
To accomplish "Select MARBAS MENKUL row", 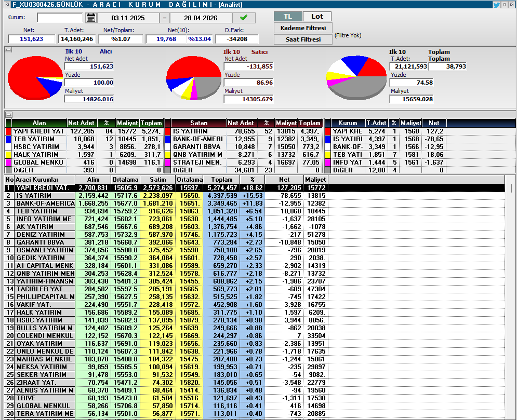I will pyautogui.click(x=255, y=359).
